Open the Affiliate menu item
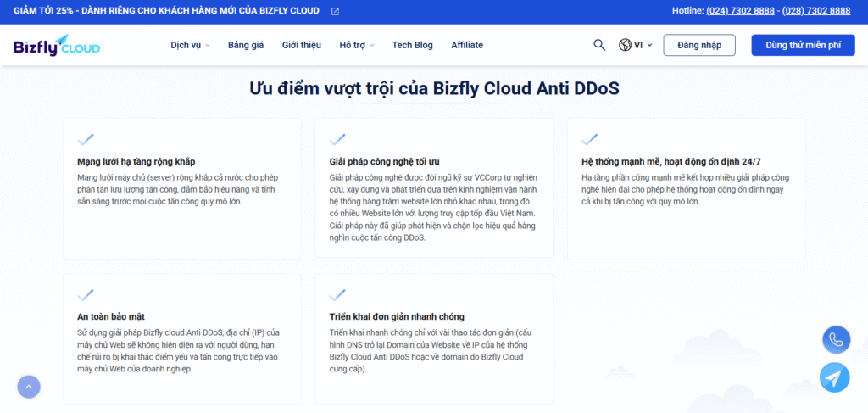 pyautogui.click(x=467, y=45)
